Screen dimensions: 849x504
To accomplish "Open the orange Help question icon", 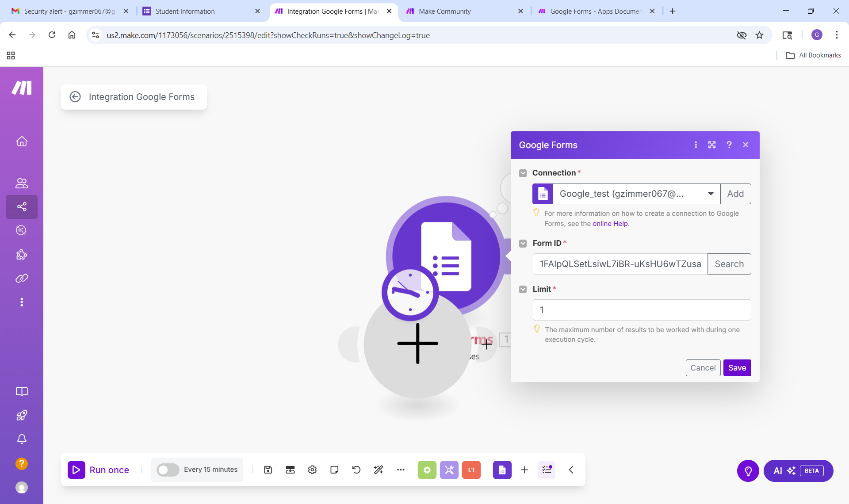I will pyautogui.click(x=22, y=463).
